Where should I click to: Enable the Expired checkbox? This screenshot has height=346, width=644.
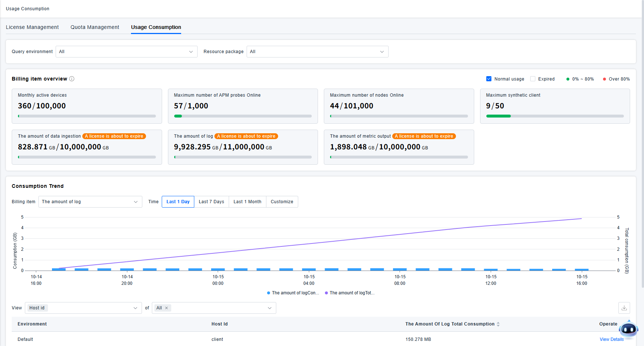point(533,79)
